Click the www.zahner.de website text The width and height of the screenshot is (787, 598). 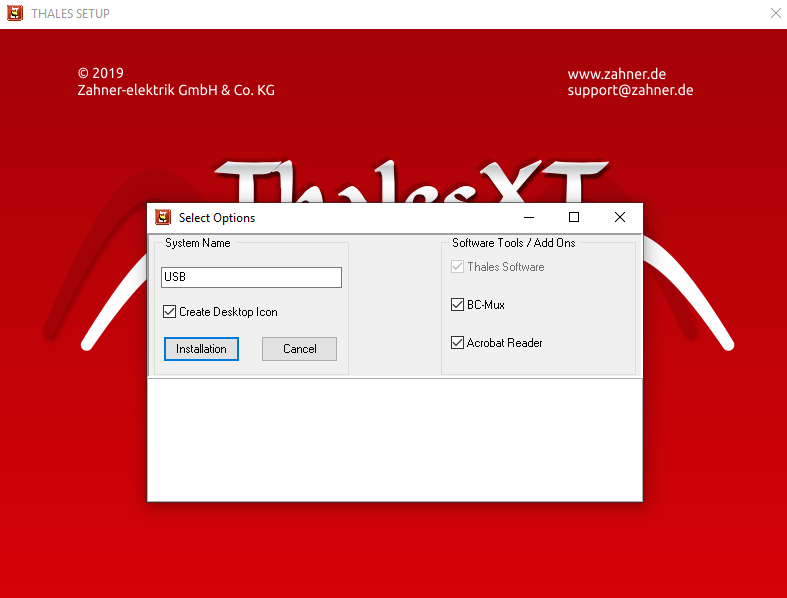[x=617, y=74]
